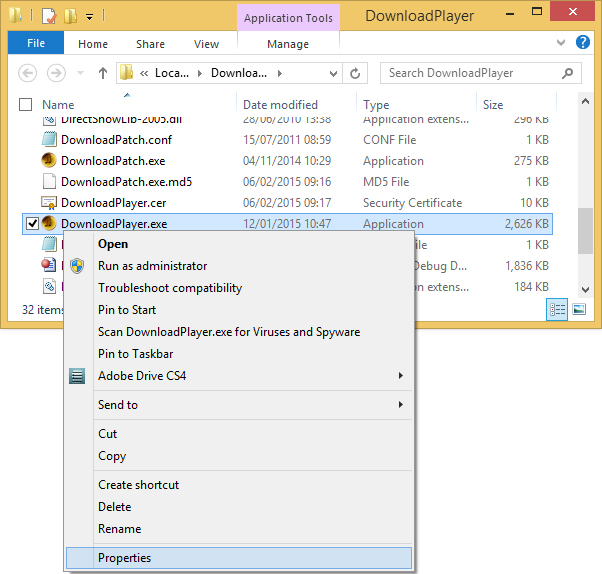This screenshot has width=602, height=574.
Task: Open the address bar history dropdown
Action: (x=333, y=73)
